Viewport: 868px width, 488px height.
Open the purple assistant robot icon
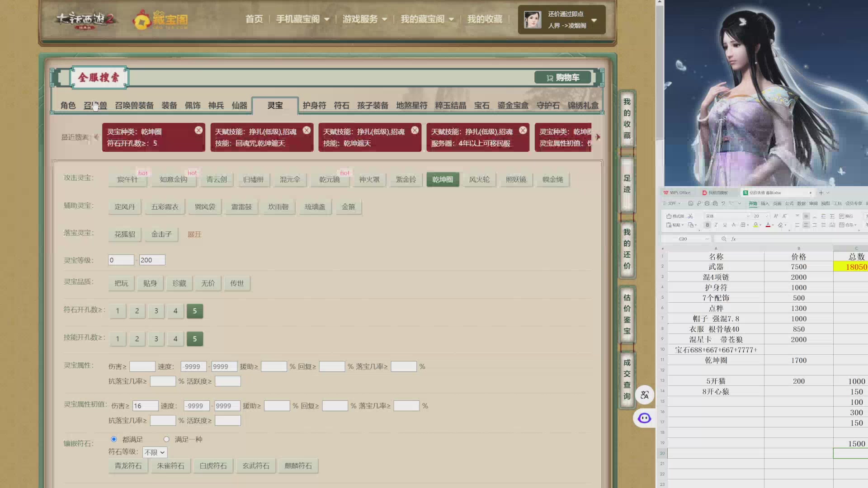coord(644,418)
